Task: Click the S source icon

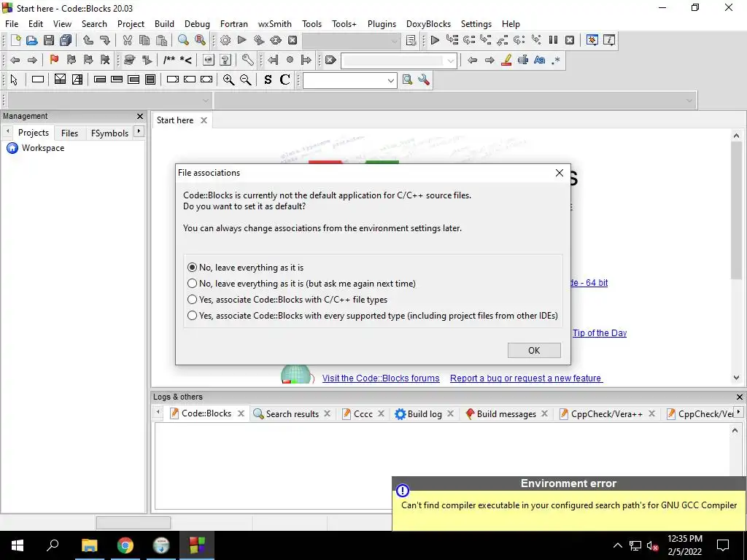Action: click(268, 80)
